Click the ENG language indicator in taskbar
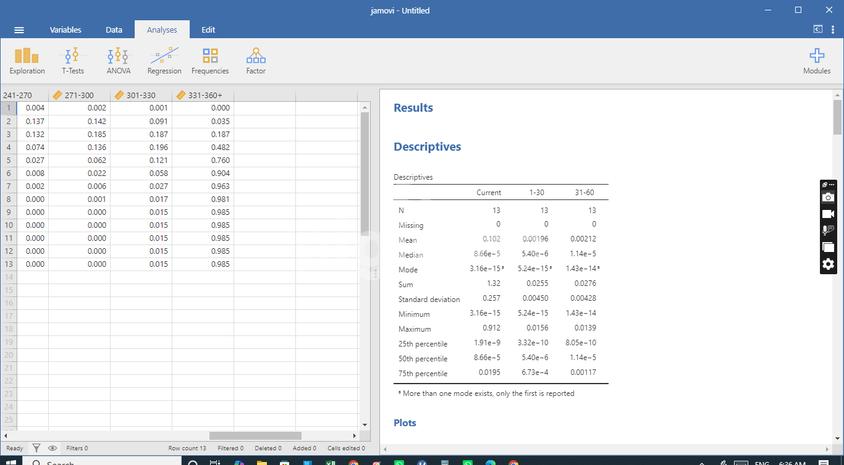This screenshot has width=844, height=465. click(762, 462)
